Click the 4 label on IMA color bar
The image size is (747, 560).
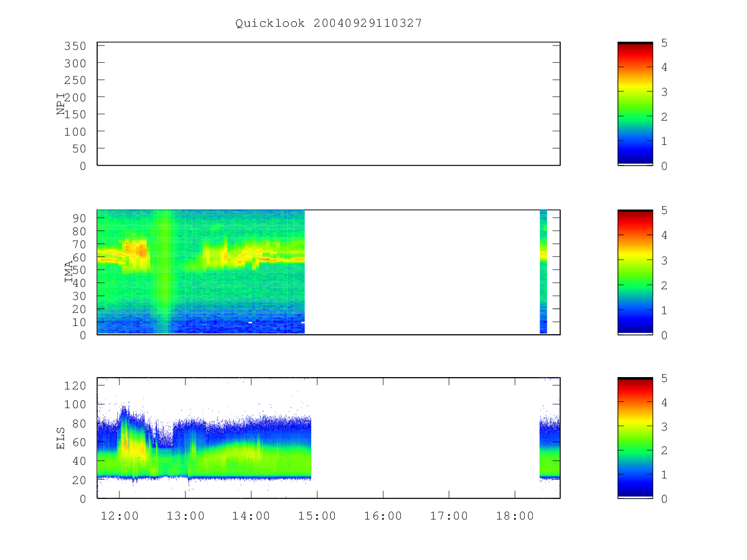click(665, 236)
